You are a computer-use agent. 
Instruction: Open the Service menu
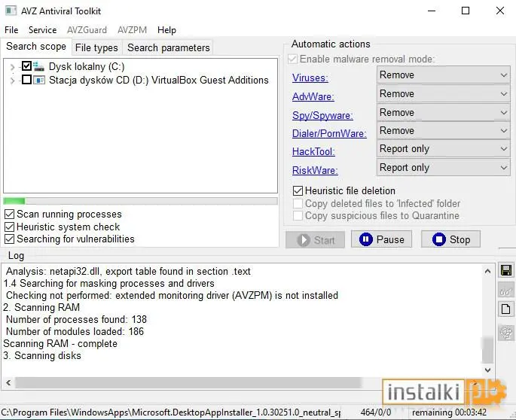42,30
